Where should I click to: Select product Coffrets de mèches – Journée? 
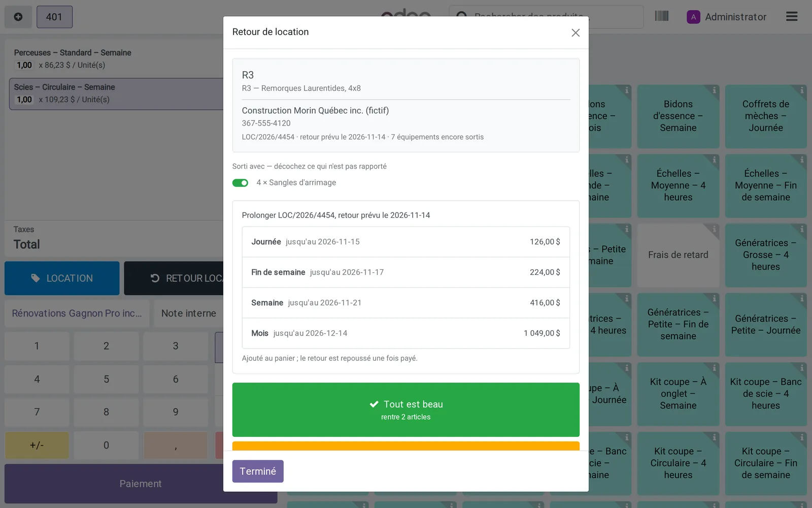(x=766, y=116)
